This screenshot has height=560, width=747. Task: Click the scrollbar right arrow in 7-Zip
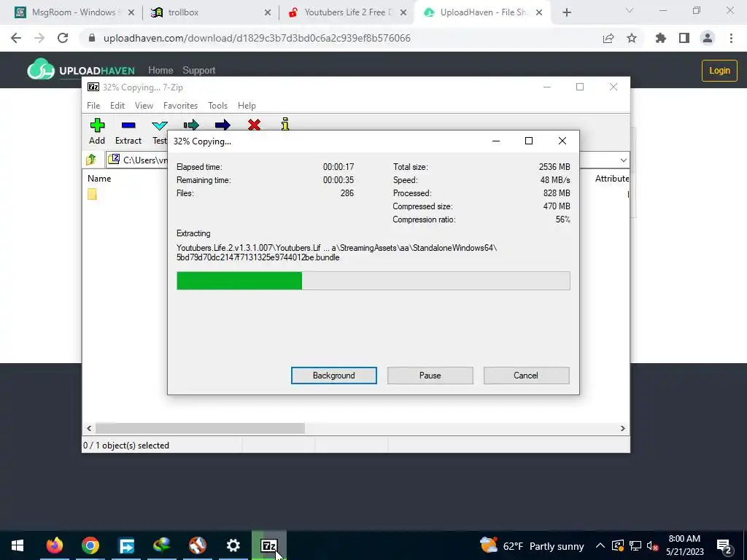(623, 428)
